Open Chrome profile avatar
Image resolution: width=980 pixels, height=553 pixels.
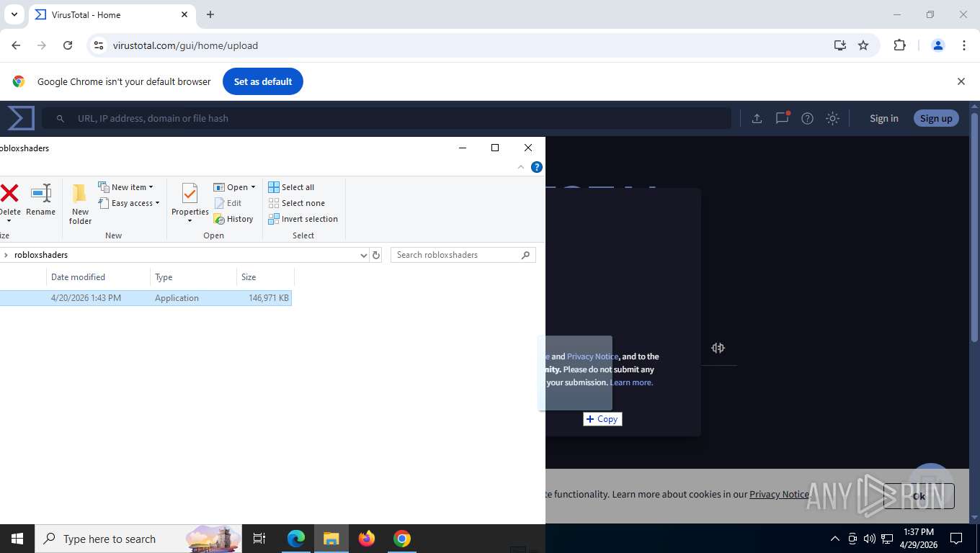(x=938, y=45)
